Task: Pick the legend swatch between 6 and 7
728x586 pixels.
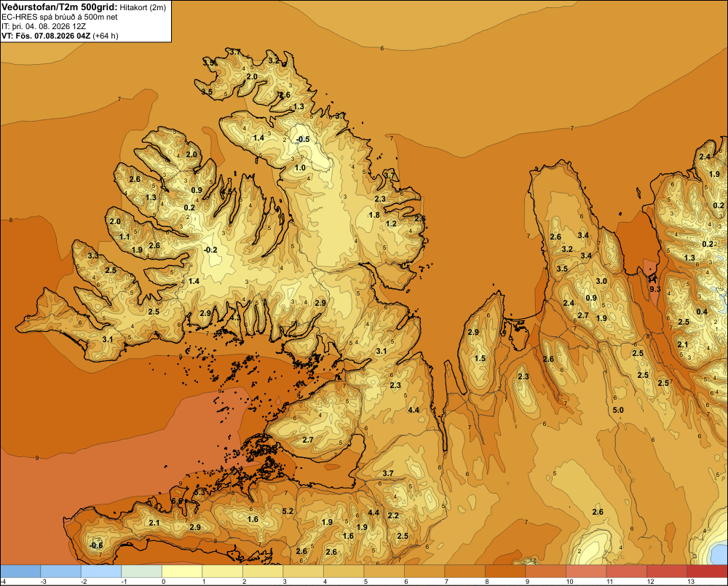Action: click(424, 571)
